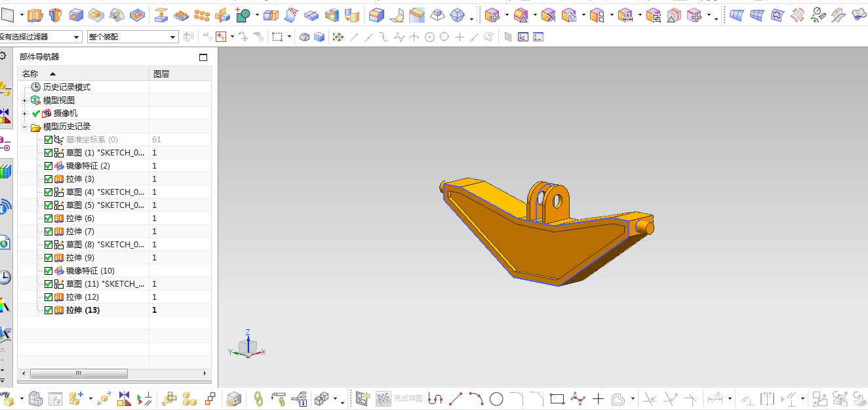Screen dimensions: 868x410
Task: Open the color palette sidebar tab icon
Action: point(5,306)
